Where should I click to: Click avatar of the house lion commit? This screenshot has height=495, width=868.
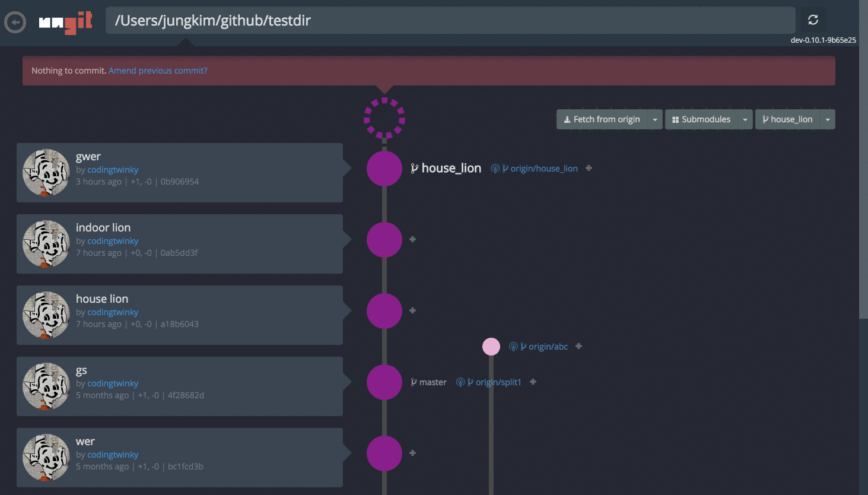46,315
